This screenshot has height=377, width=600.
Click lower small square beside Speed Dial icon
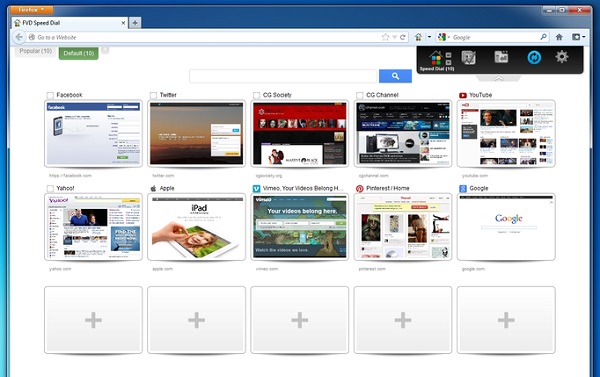click(448, 62)
